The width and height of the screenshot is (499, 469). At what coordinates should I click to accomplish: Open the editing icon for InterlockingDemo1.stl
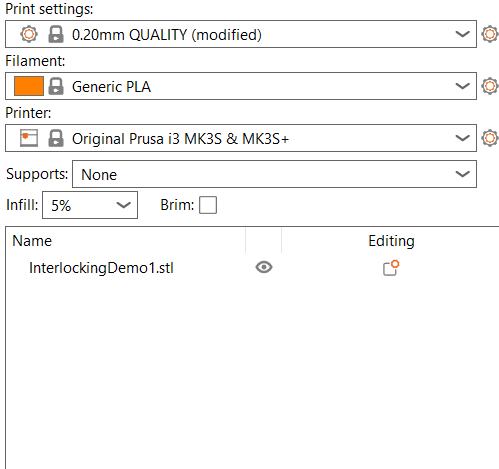391,268
